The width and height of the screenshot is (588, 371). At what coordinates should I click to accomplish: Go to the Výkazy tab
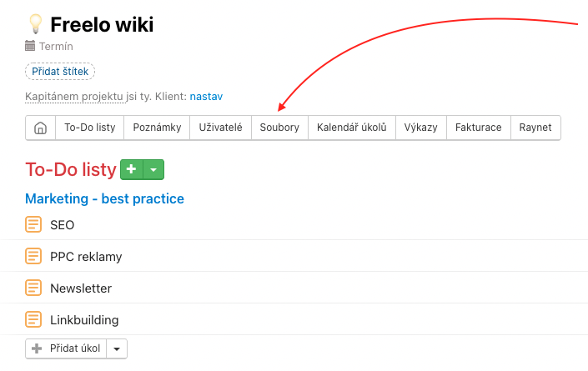click(x=420, y=128)
